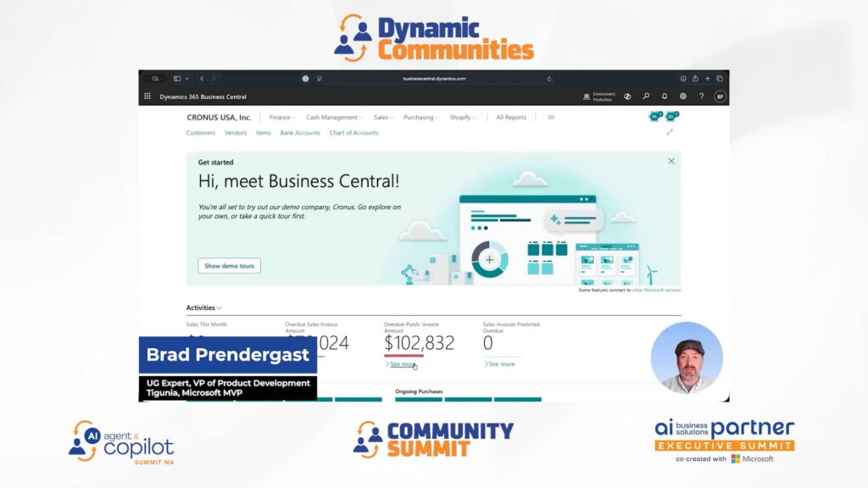Open the app launcher waffle icon
The height and width of the screenshot is (488, 868).
pos(147,97)
